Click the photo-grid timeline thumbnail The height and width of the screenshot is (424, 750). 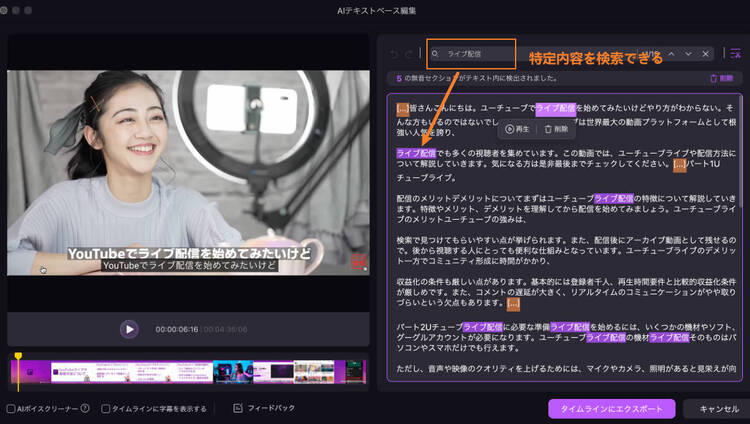[314, 372]
